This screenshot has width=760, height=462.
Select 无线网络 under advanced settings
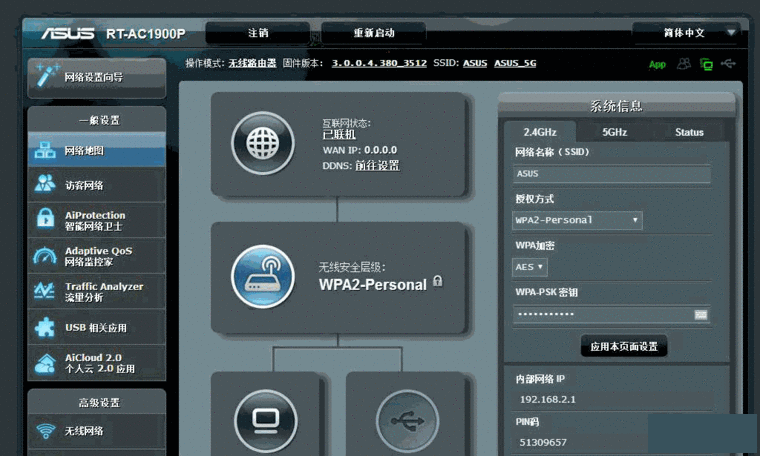97,430
